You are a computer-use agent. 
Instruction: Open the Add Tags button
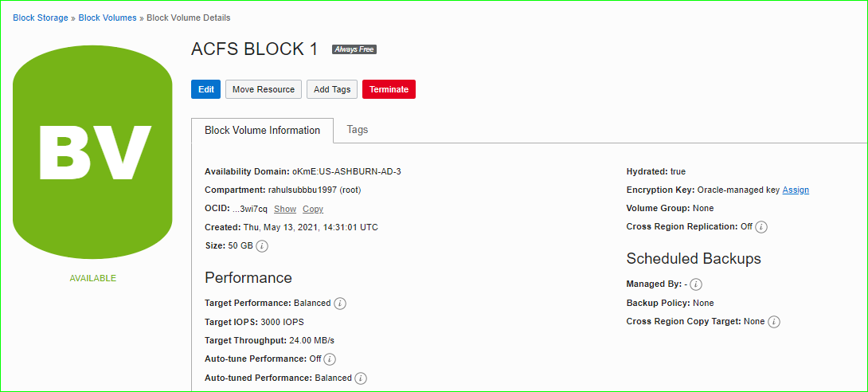click(x=332, y=89)
